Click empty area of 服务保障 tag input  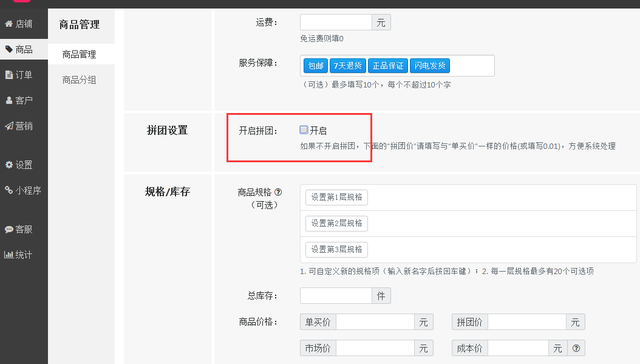point(471,66)
